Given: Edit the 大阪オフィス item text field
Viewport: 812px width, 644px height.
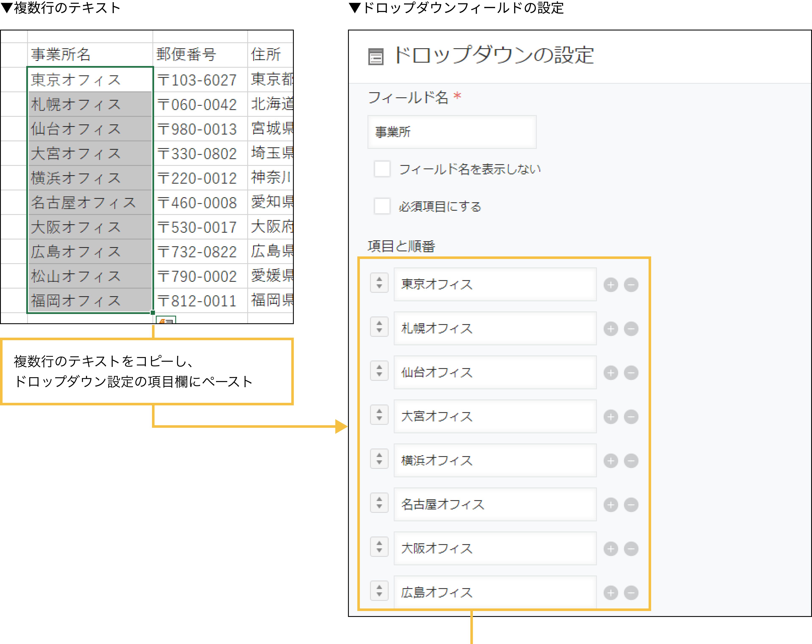Looking at the screenshot, I should (x=495, y=548).
